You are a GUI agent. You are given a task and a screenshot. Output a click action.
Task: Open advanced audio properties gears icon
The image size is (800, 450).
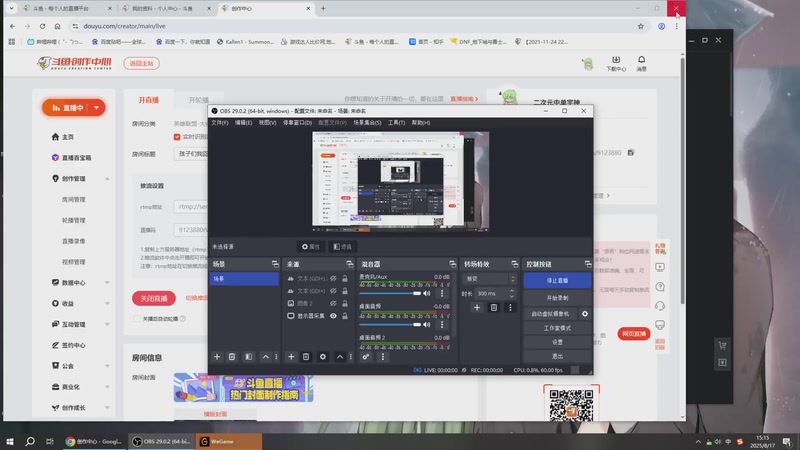click(365, 357)
